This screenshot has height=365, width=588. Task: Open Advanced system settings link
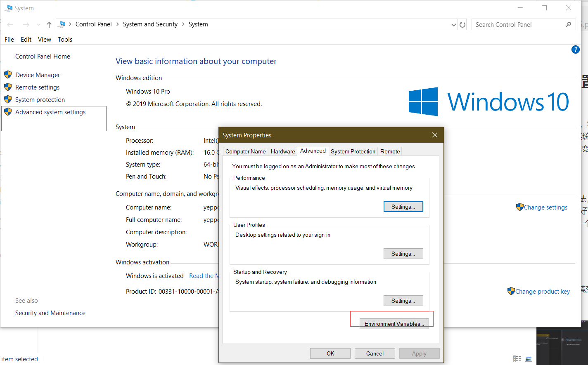[x=50, y=112]
